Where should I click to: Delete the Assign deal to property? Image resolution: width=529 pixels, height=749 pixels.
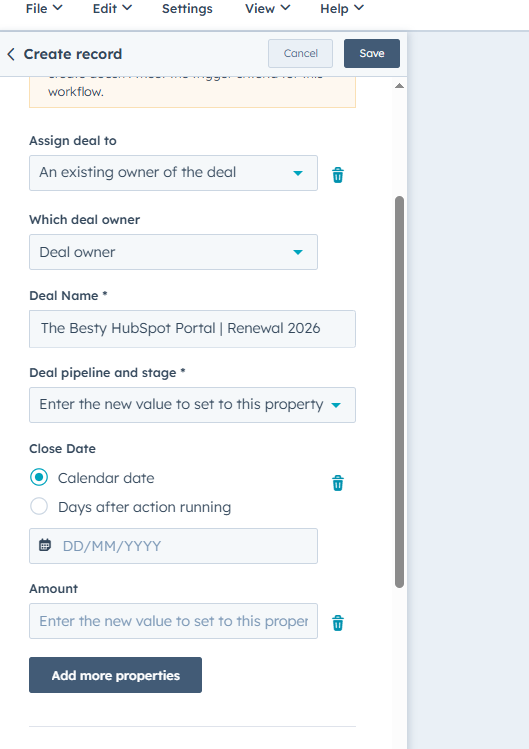[x=338, y=175]
